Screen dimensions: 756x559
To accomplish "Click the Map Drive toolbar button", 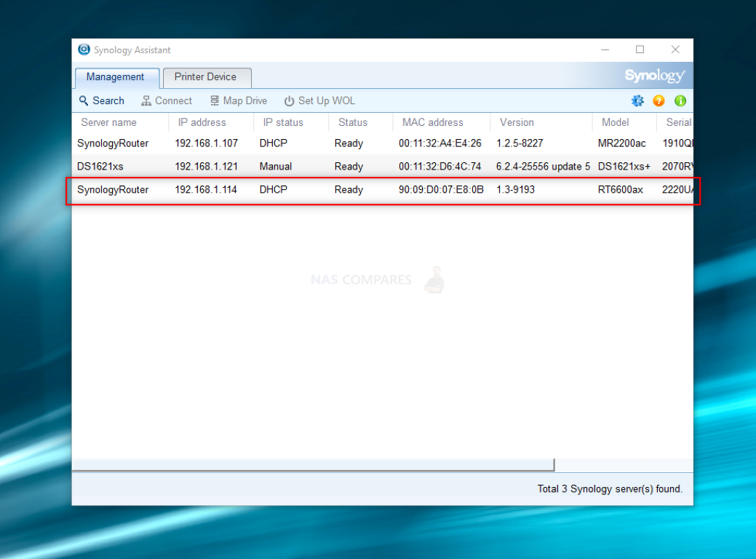I will pos(238,100).
